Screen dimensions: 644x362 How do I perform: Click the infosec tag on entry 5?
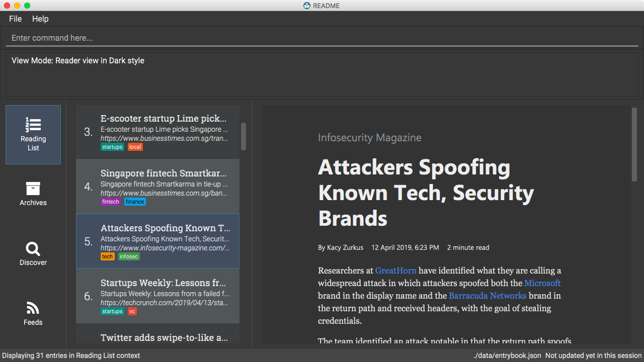coord(129,256)
